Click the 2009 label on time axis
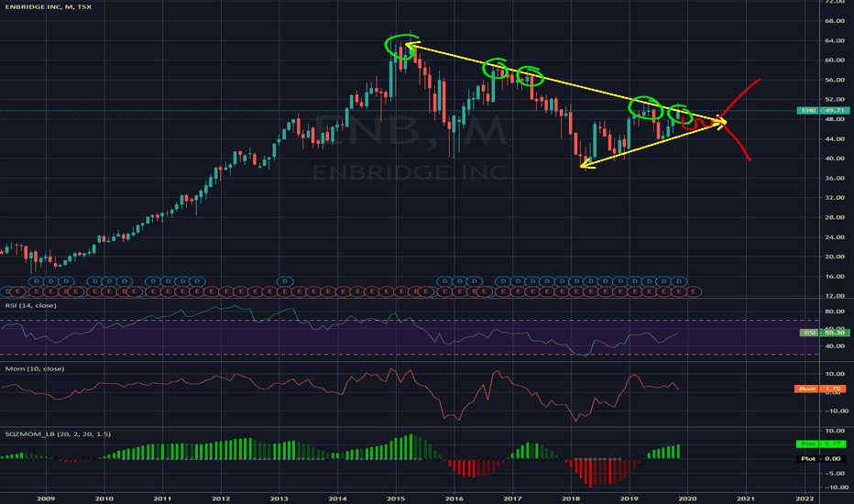This screenshot has width=854, height=504. (46, 499)
